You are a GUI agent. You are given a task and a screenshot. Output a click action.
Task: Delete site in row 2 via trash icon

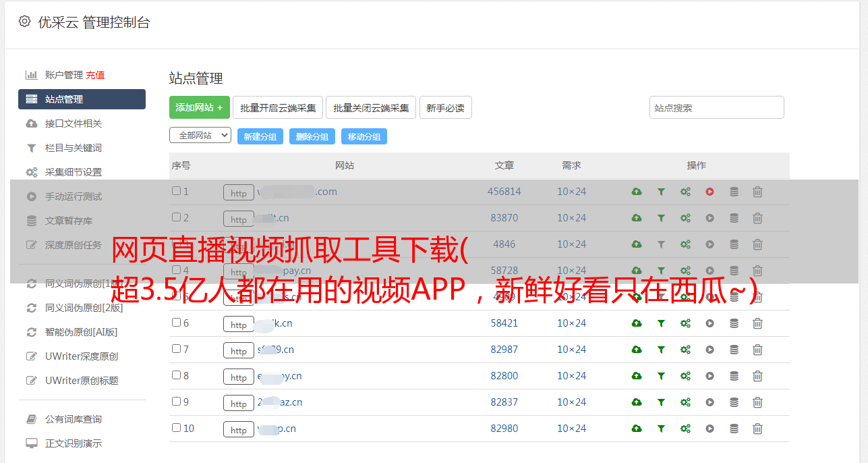click(x=757, y=218)
